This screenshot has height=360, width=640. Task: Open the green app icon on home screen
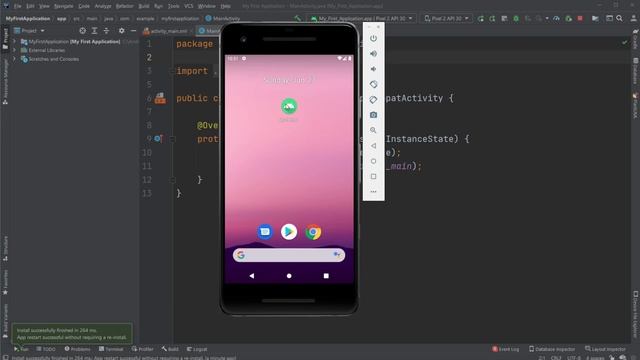(x=289, y=107)
